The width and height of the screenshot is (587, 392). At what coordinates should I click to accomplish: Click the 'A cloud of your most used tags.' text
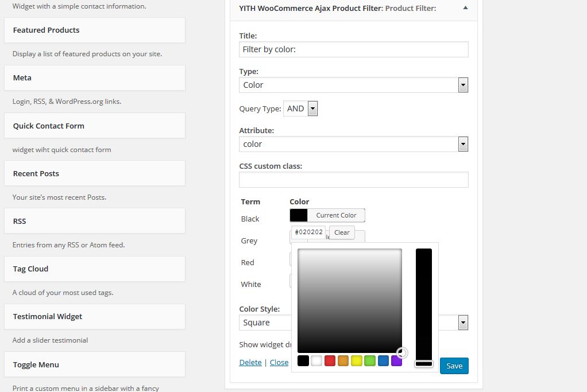click(63, 293)
